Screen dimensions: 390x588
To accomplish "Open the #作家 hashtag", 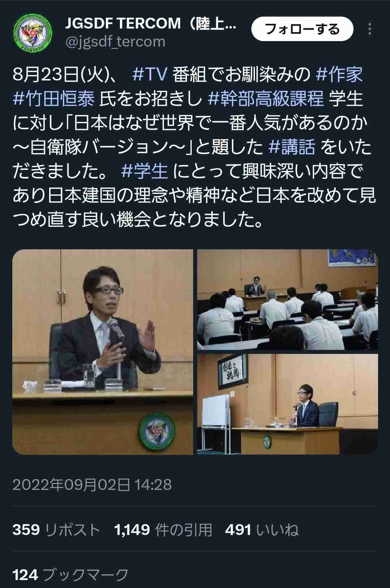I will point(339,75).
